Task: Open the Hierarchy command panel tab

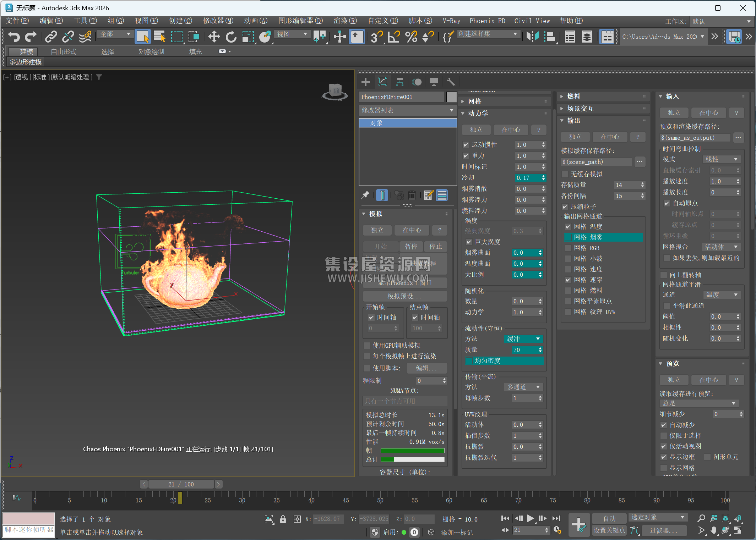Action: coord(400,82)
